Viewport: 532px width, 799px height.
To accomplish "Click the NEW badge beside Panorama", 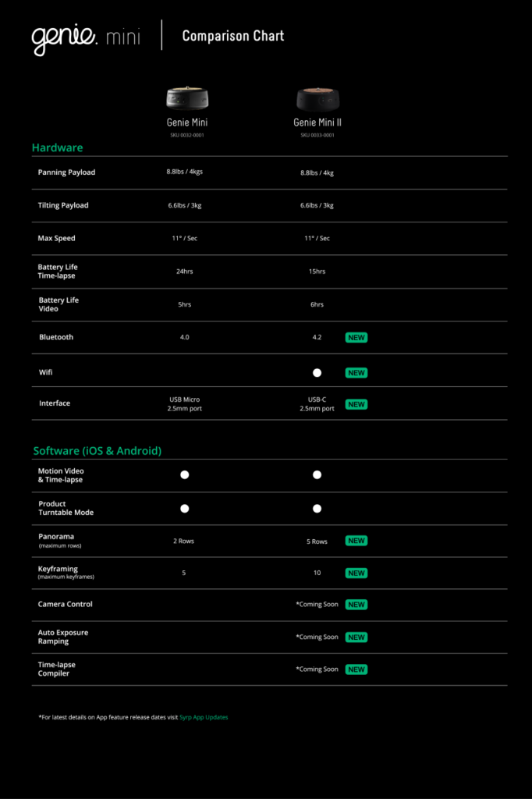I will [x=356, y=541].
